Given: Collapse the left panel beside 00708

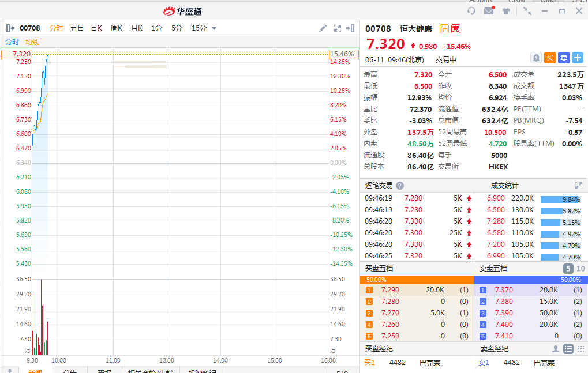Looking at the screenshot, I should point(10,28).
